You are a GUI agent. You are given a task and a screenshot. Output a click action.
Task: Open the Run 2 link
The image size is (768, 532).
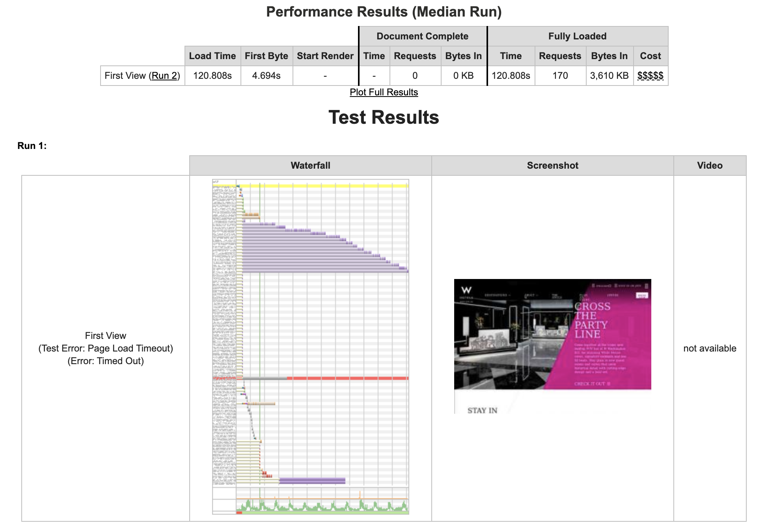(164, 76)
